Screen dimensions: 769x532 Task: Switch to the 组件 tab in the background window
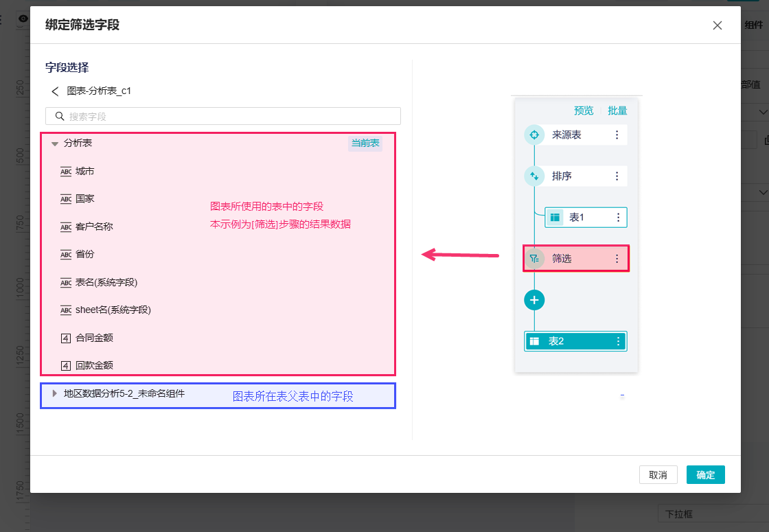coord(754,25)
